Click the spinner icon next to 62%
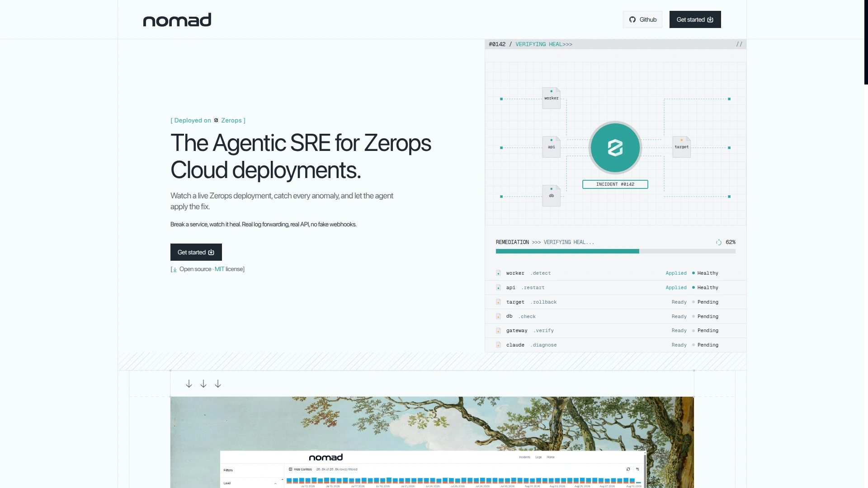 (x=719, y=242)
